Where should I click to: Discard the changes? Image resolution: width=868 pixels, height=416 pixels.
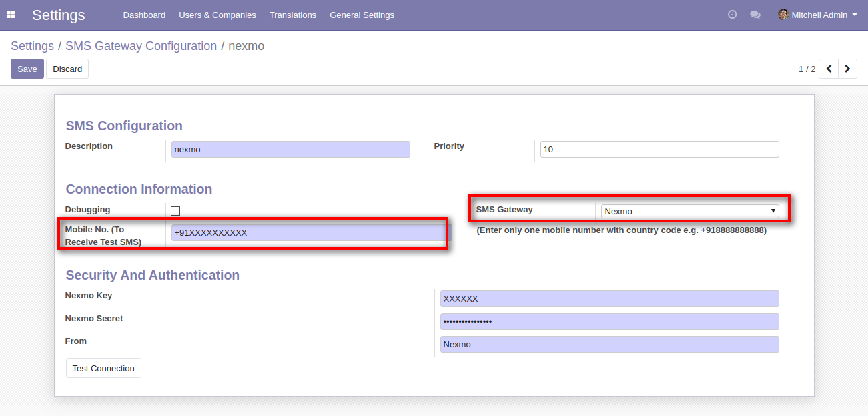coord(67,69)
